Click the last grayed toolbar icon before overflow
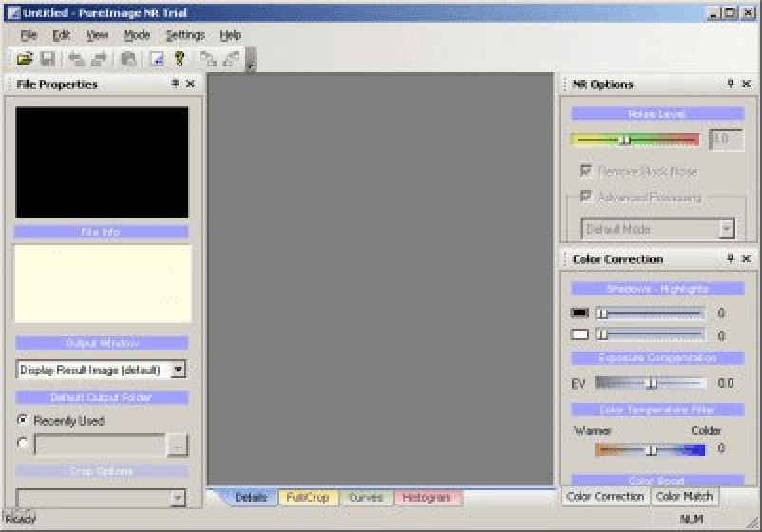This screenshot has width=762, height=532. click(231, 59)
